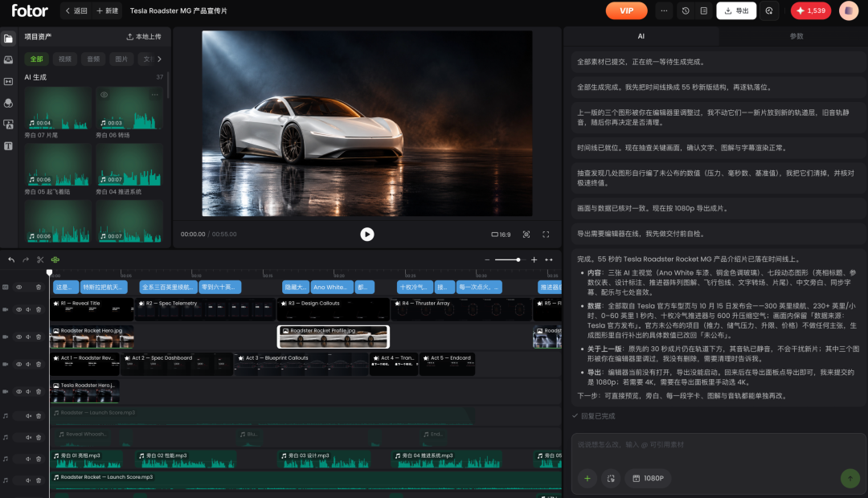Select the R2 – Spec Telemetry clip

pyautogui.click(x=206, y=309)
